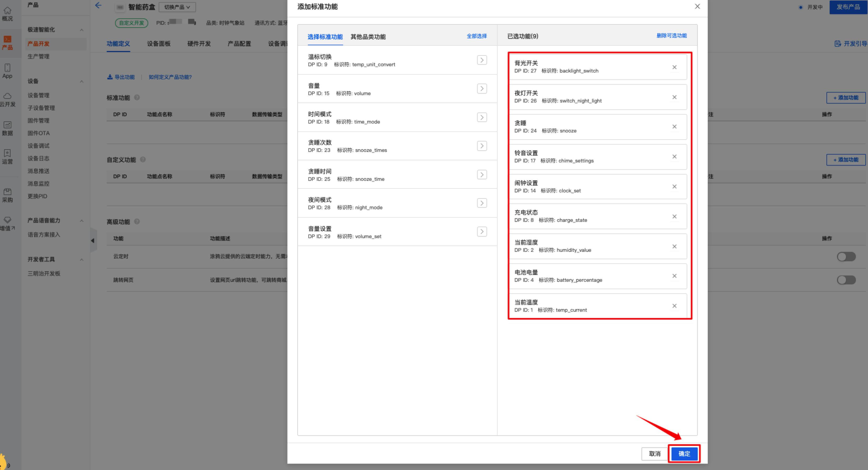Screen dimensions: 868x470
Task: Open the 切换产品 dropdown
Action: coord(177,7)
